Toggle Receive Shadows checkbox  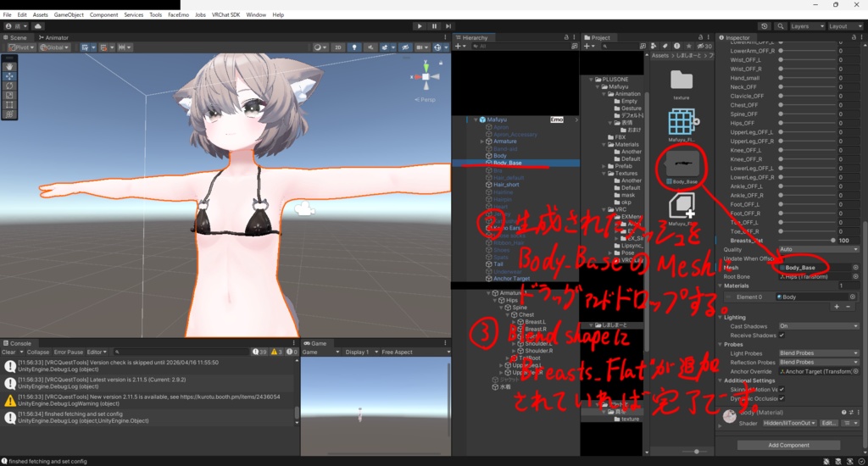click(x=782, y=336)
